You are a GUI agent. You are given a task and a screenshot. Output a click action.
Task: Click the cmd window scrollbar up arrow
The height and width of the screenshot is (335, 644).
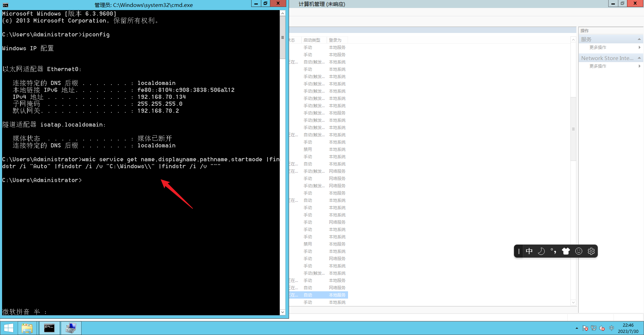click(x=282, y=13)
